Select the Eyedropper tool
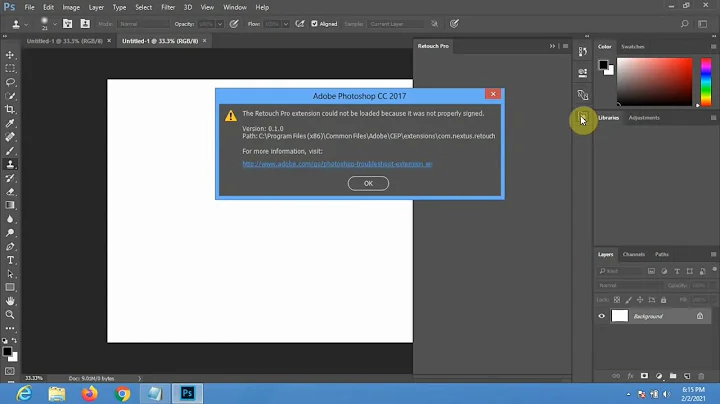The image size is (720, 404). (x=10, y=123)
